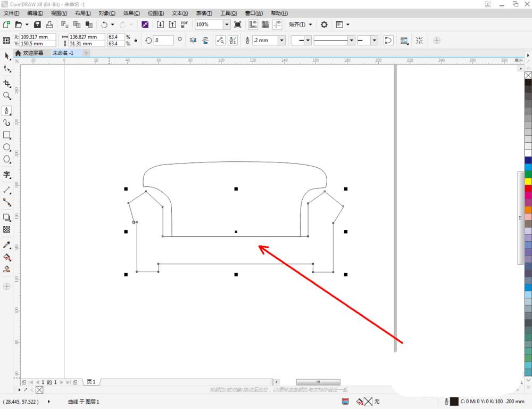The width and height of the screenshot is (532, 409).
Task: Select the Transparency checkerboard tool
Action: [7, 229]
